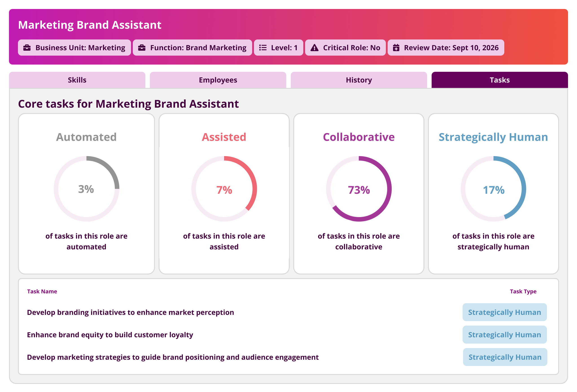
Task: Click the Level: 1 badge
Action: tap(278, 48)
